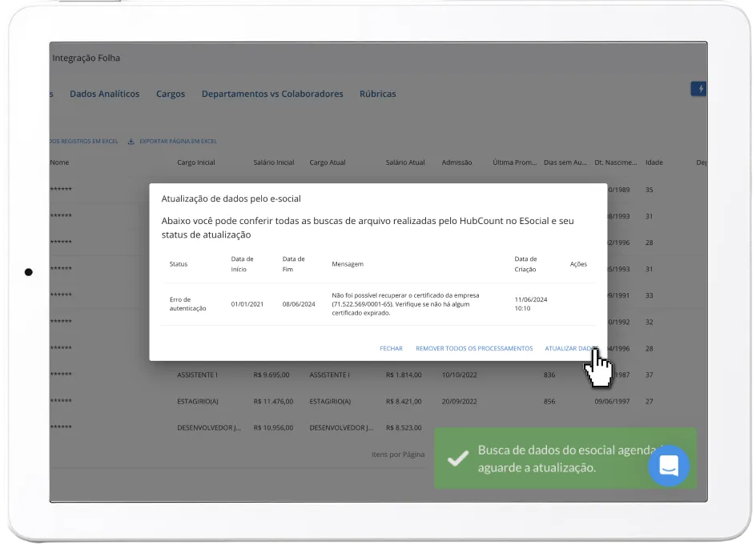Click the Cargo Atual column header
The image size is (756, 545).
point(328,162)
